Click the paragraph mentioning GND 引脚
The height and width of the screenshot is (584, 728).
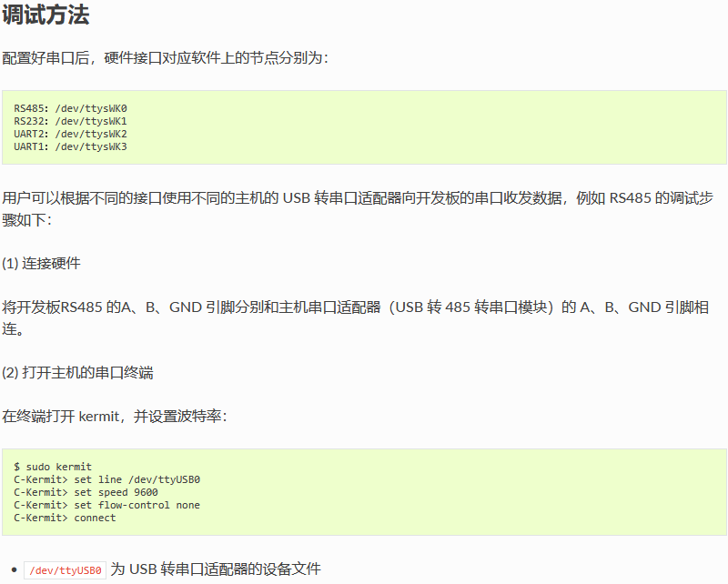pyautogui.click(x=355, y=318)
